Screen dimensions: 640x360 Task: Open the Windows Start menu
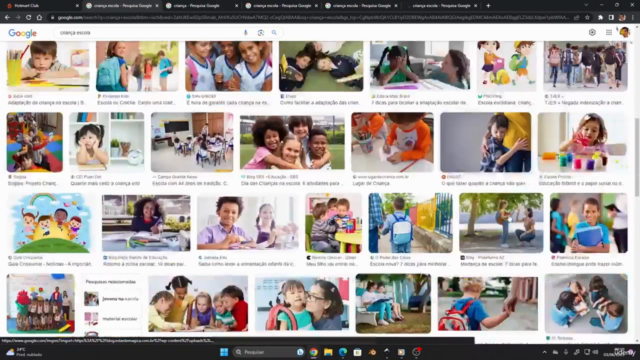tap(224, 352)
